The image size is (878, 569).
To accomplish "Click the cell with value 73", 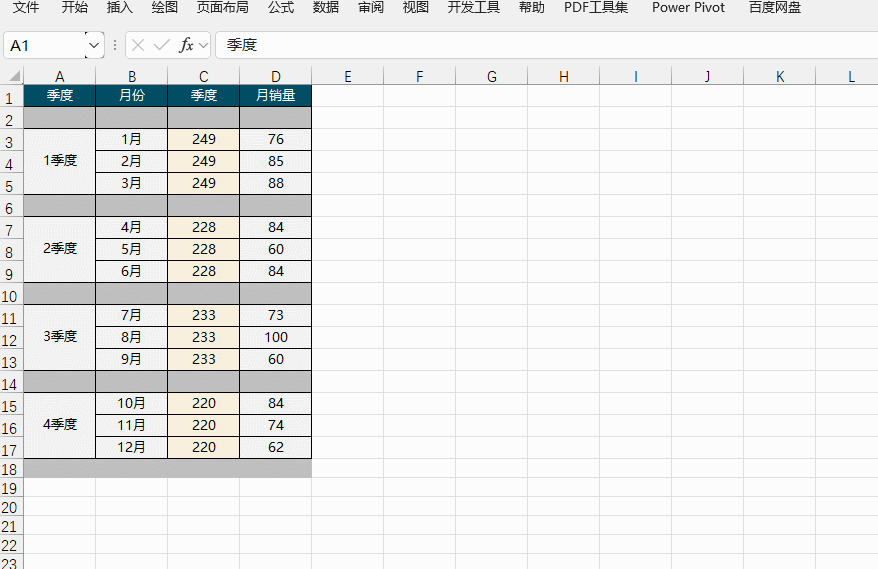I will tap(275, 315).
